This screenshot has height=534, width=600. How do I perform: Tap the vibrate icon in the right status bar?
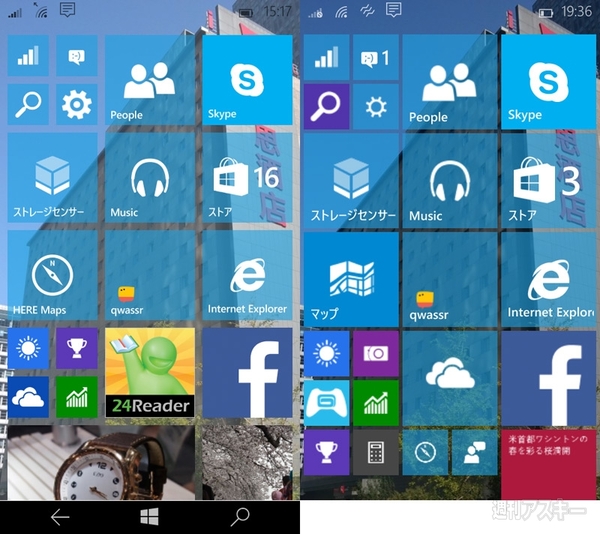click(x=367, y=12)
